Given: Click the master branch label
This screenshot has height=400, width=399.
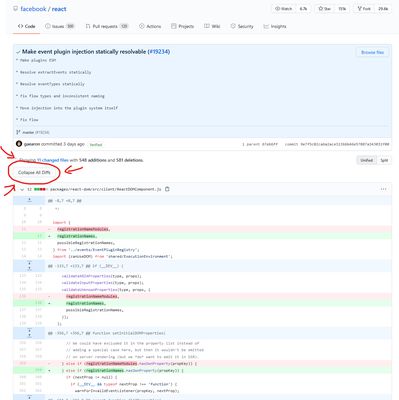Looking at the screenshot, I should 28,132.
